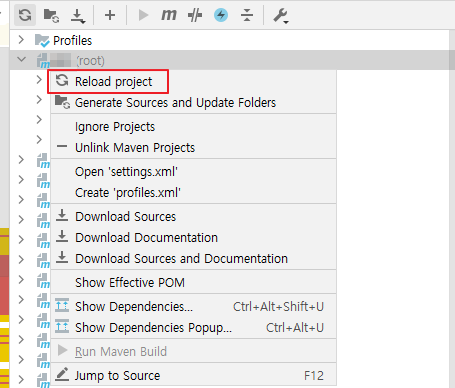
Task: Select Unlink Maven Projects menu entry
Action: [x=193, y=148]
